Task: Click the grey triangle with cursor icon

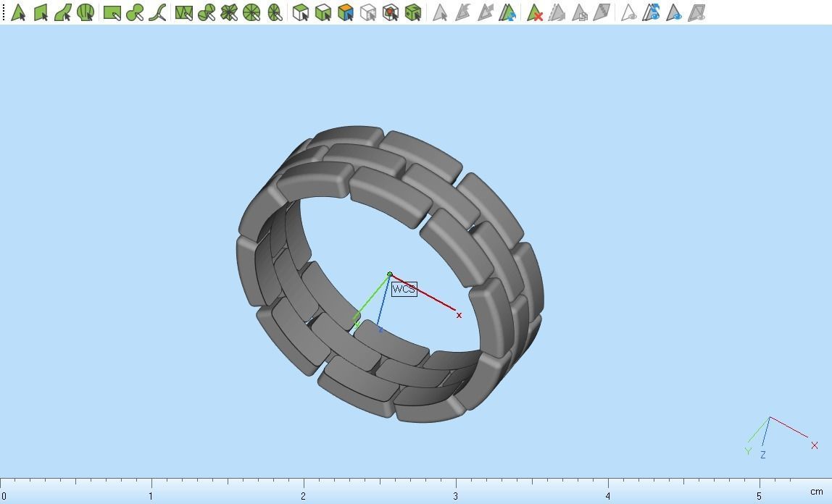Action: [x=439, y=12]
